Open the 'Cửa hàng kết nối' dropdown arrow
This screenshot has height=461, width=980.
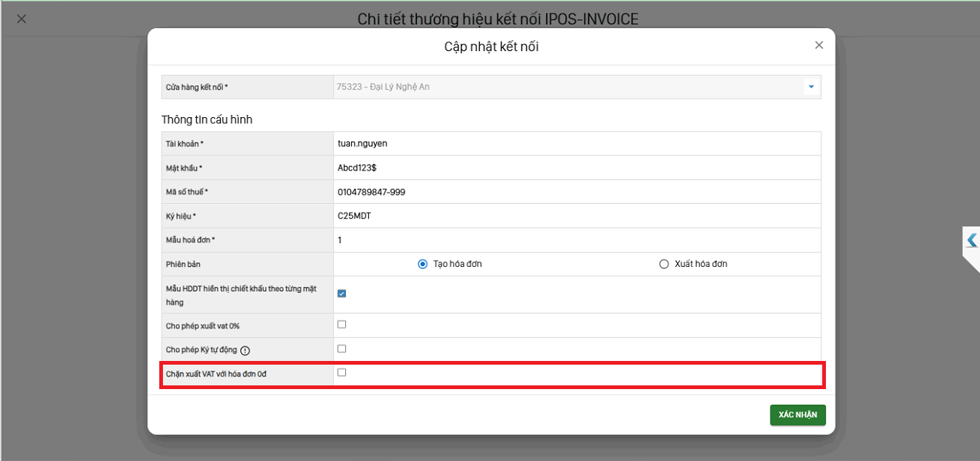[x=810, y=87]
